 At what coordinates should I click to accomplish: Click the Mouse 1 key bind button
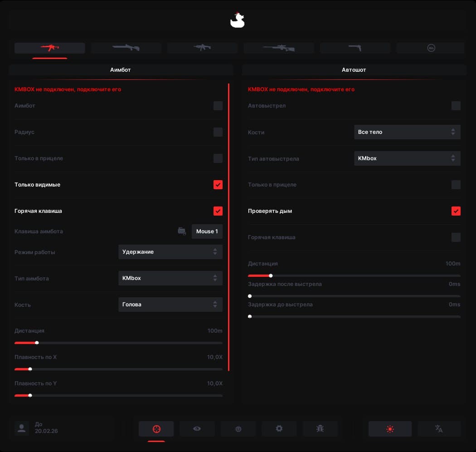207,231
